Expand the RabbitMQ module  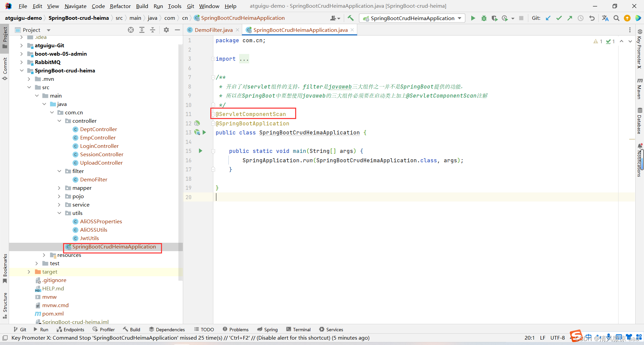(x=21, y=62)
